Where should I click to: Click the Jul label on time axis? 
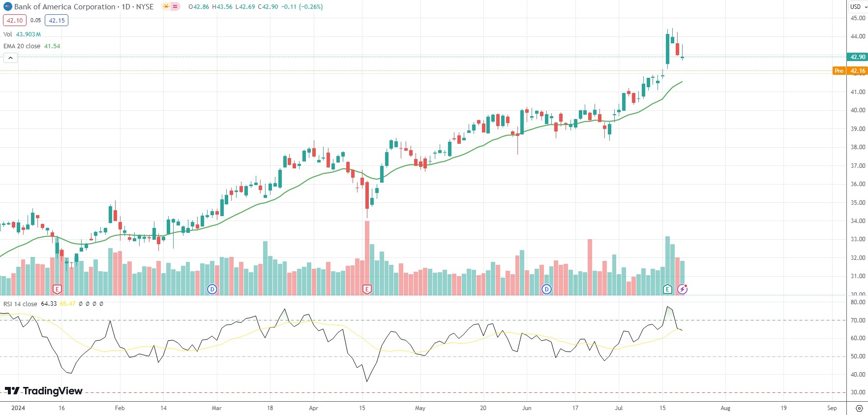pos(619,408)
